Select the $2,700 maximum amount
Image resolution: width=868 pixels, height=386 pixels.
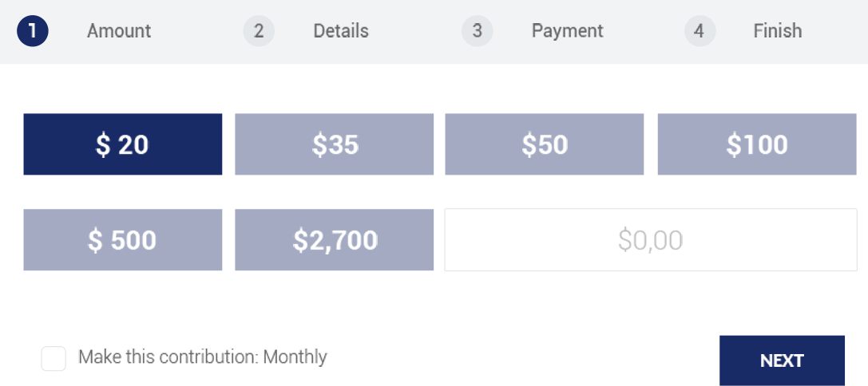[334, 240]
